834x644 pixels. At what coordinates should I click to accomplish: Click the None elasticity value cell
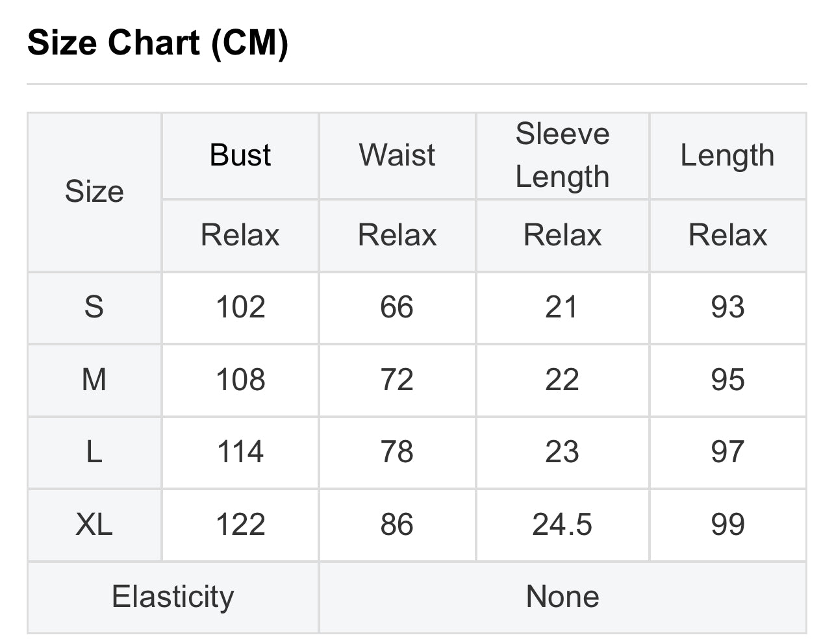click(562, 597)
